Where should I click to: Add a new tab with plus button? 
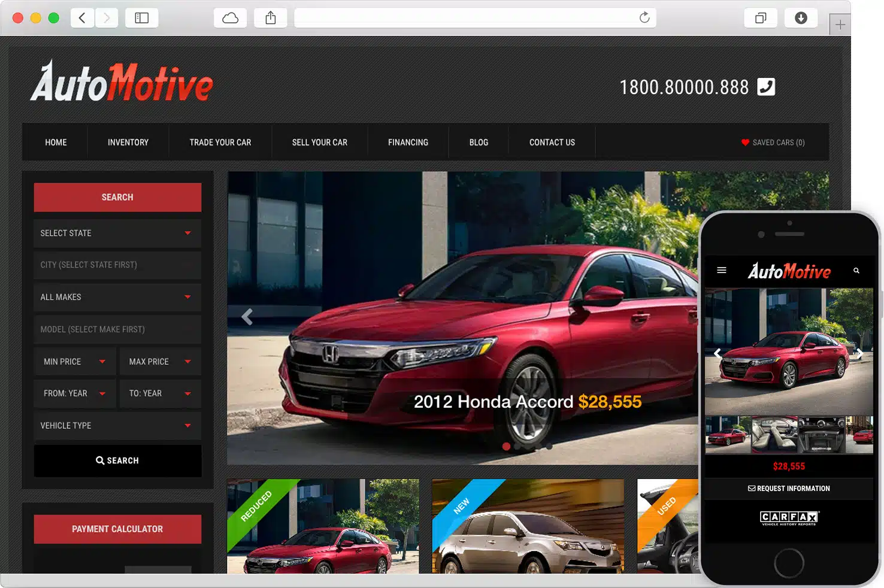coord(840,25)
